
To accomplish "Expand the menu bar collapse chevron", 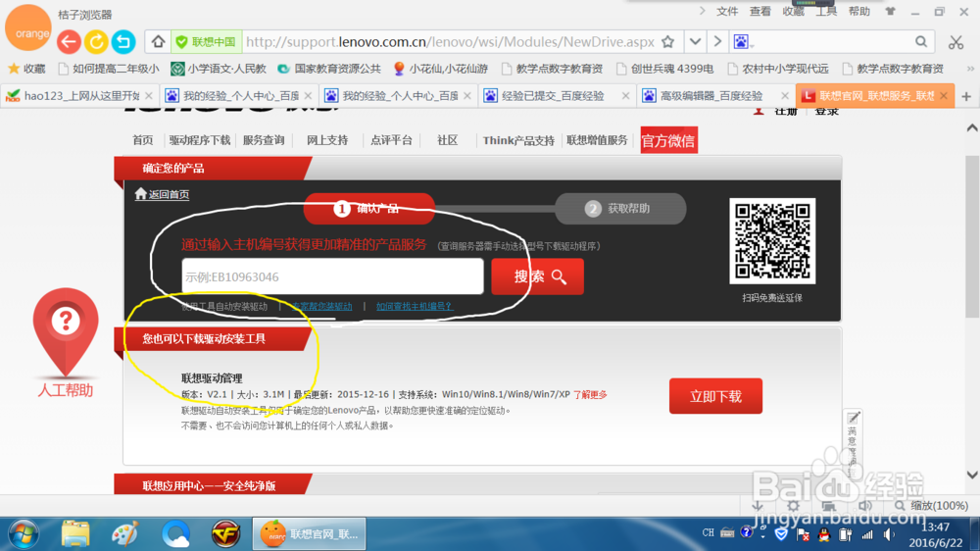I will (x=702, y=11).
